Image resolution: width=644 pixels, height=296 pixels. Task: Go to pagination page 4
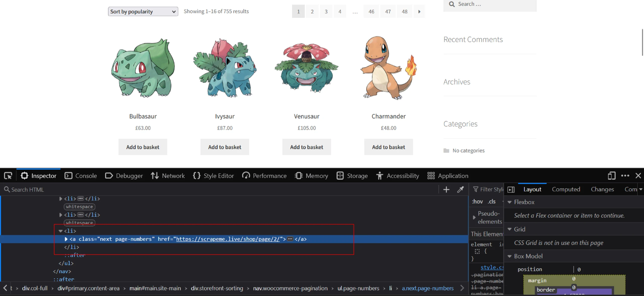coord(340,11)
